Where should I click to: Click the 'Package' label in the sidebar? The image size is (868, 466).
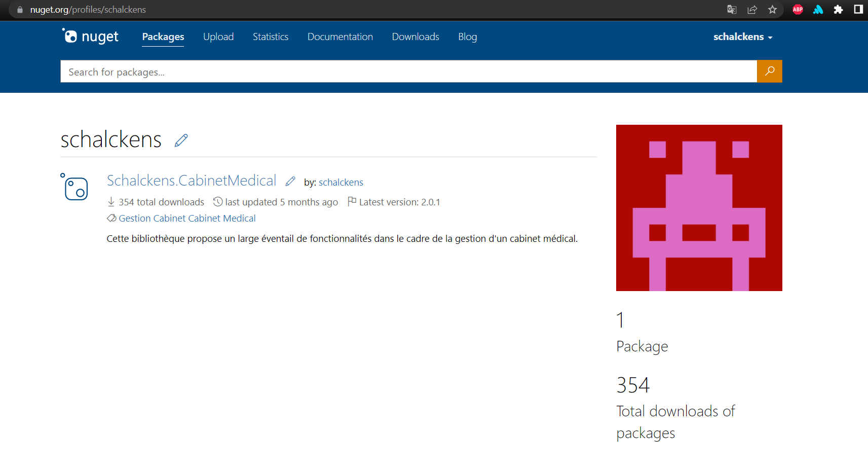click(x=642, y=346)
